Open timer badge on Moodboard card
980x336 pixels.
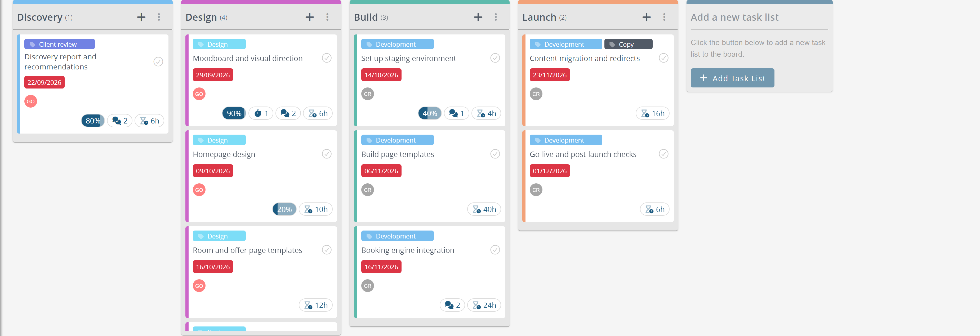(261, 113)
